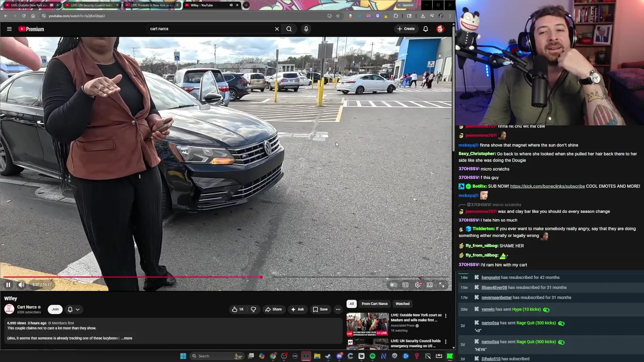Mute the video volume
This screenshot has width=644, height=362.
click(x=21, y=285)
